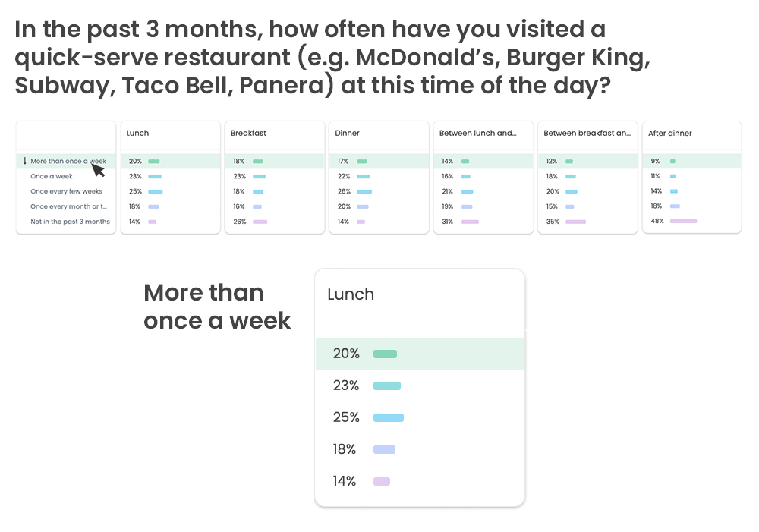The height and width of the screenshot is (532, 759).
Task: Expand the truncated Between lunch and… column header
Action: pos(477,133)
